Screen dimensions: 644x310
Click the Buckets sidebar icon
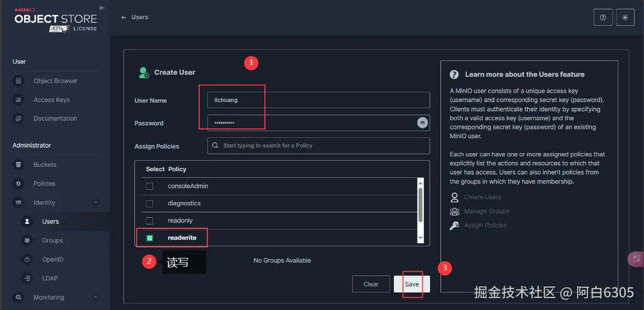point(19,165)
